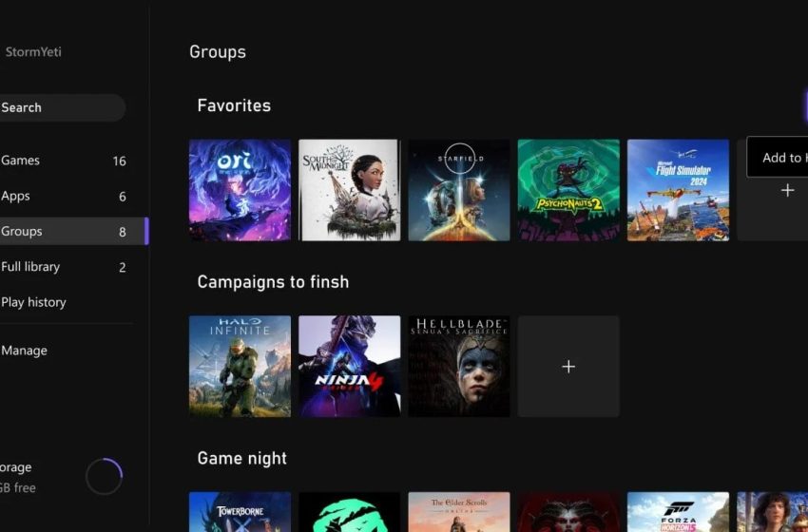Screen dimensions: 808x532
Task: Click the plus tile in Campaigns to finsh
Action: click(x=568, y=366)
